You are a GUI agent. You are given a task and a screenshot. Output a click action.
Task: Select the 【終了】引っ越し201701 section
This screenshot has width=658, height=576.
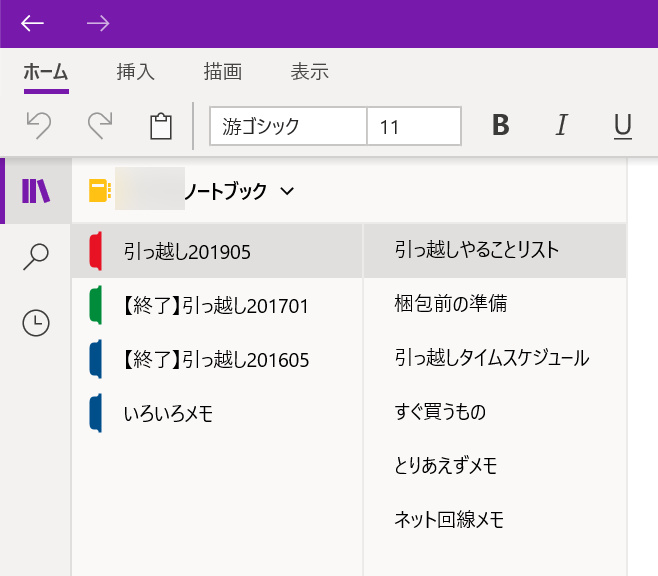(217, 305)
